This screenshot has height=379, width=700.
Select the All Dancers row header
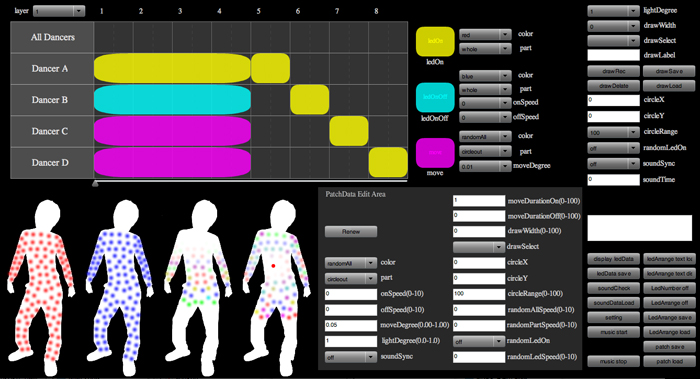click(x=52, y=37)
